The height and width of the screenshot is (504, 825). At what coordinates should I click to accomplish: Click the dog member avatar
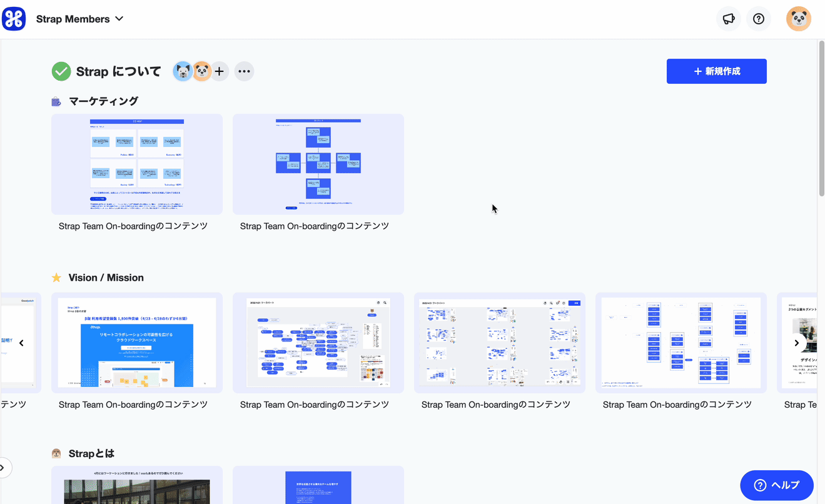pyautogui.click(x=183, y=71)
